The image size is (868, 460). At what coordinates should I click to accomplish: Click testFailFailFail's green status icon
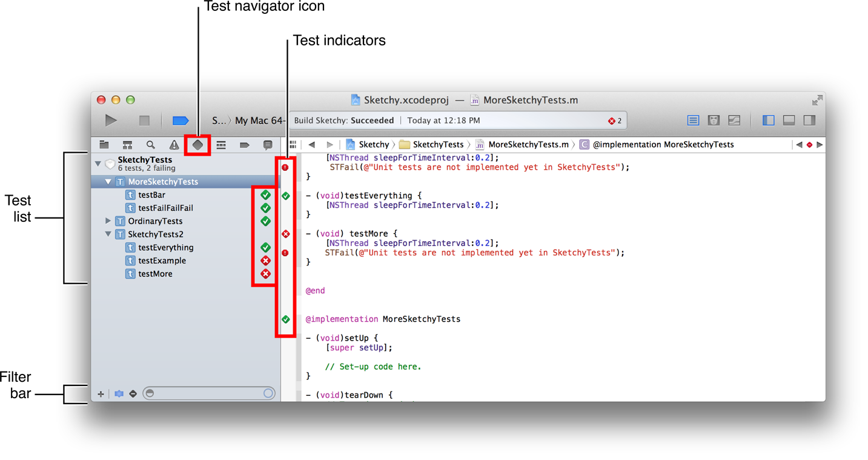coord(265,208)
